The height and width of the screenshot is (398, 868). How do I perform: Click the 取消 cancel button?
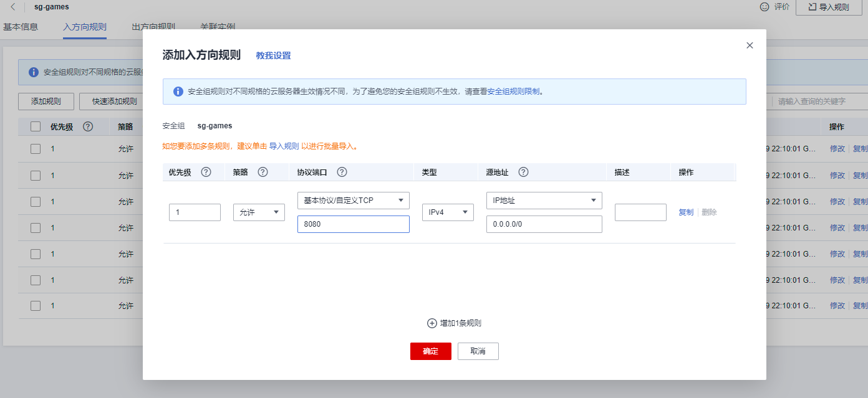point(478,351)
